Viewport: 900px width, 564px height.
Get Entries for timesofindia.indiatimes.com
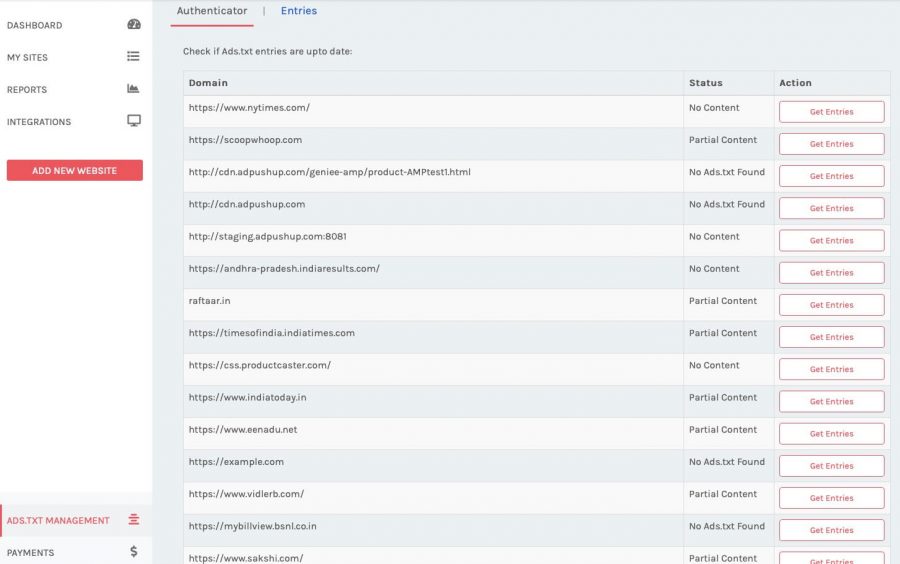832,337
